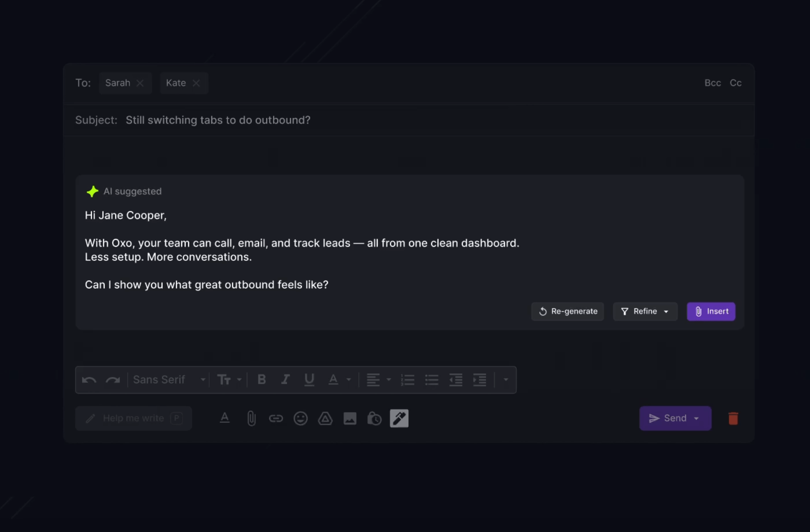Open the Cc field
The image size is (810, 532).
(736, 83)
